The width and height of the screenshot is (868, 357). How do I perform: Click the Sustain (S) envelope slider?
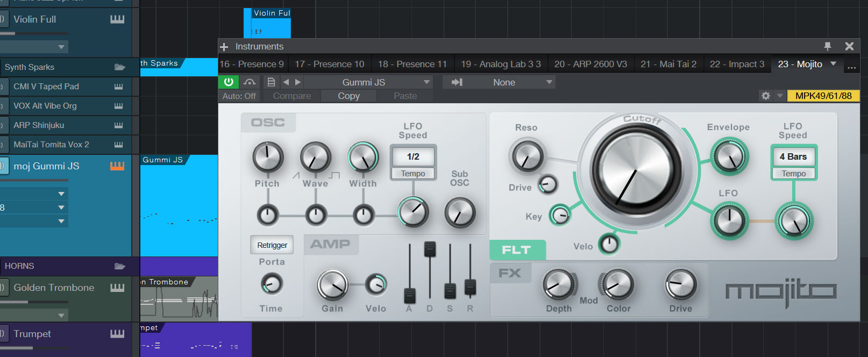click(x=450, y=291)
